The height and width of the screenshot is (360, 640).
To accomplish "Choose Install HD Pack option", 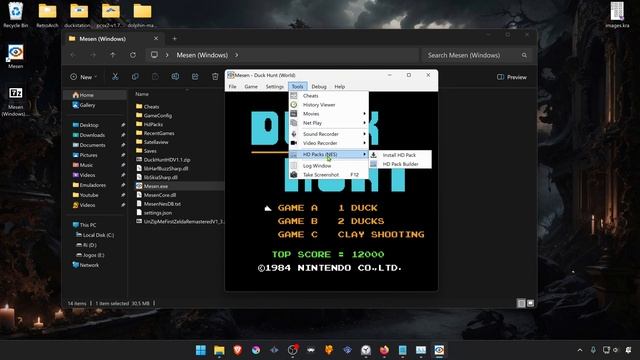I will [400, 155].
